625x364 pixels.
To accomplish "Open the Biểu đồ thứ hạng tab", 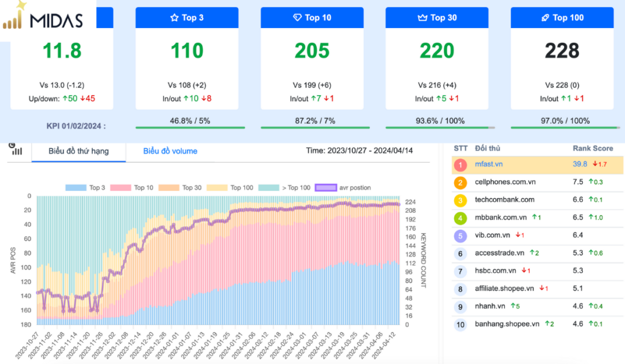I will 79,151.
